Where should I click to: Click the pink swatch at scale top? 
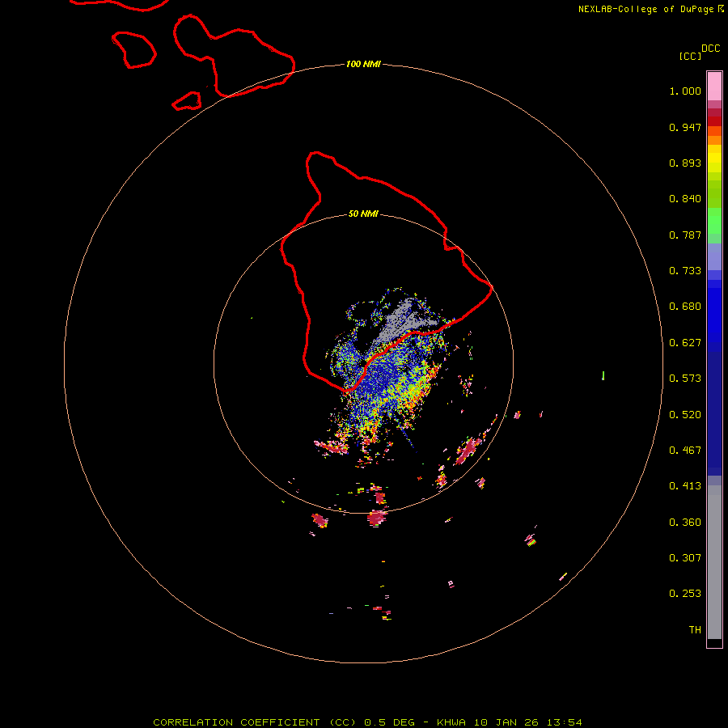coord(714,86)
